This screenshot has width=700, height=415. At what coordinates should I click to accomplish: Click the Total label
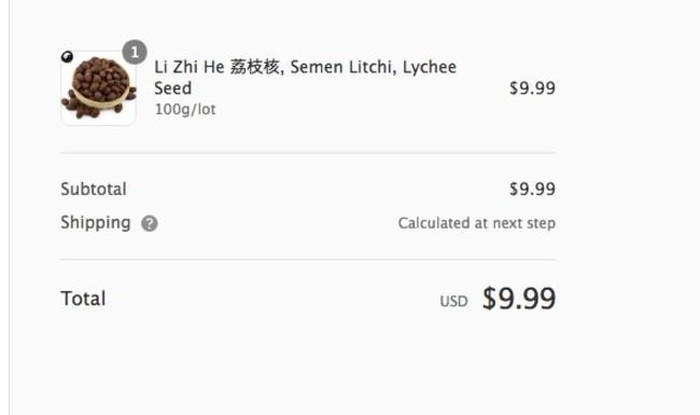pyautogui.click(x=83, y=298)
